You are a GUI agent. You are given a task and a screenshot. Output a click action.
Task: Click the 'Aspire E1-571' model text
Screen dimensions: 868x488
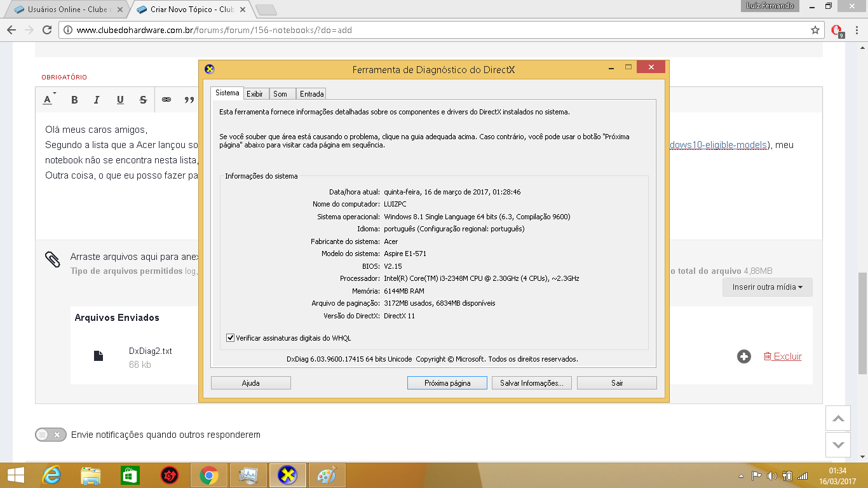tap(405, 254)
